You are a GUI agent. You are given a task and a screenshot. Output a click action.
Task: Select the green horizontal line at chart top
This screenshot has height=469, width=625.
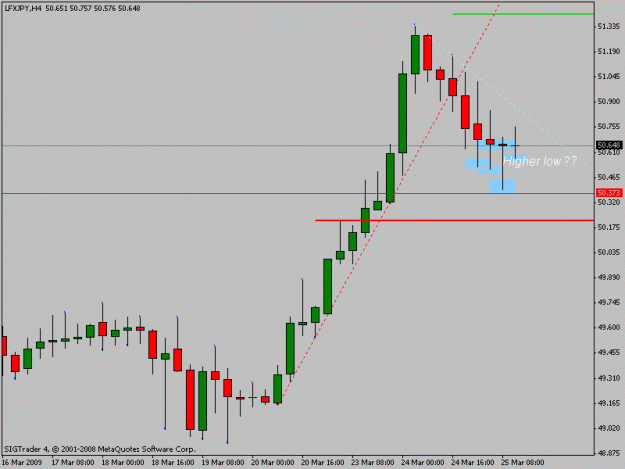tap(523, 14)
